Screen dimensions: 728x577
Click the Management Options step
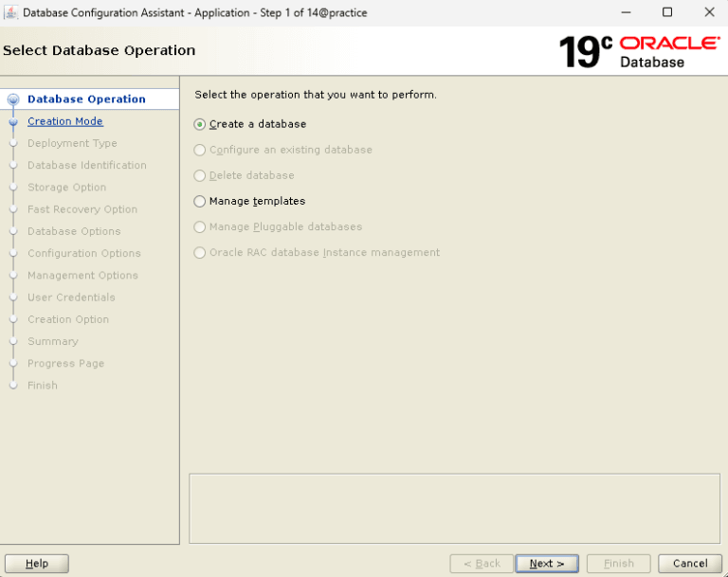click(82, 276)
